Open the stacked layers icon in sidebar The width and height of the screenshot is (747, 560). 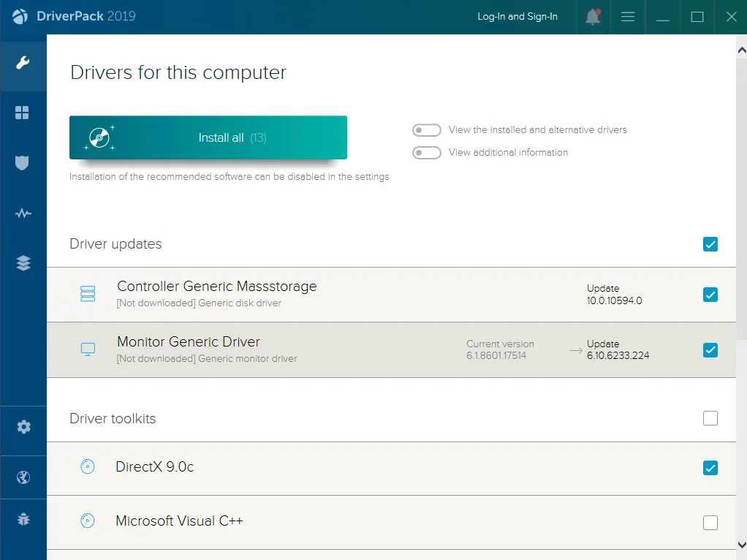tap(23, 263)
